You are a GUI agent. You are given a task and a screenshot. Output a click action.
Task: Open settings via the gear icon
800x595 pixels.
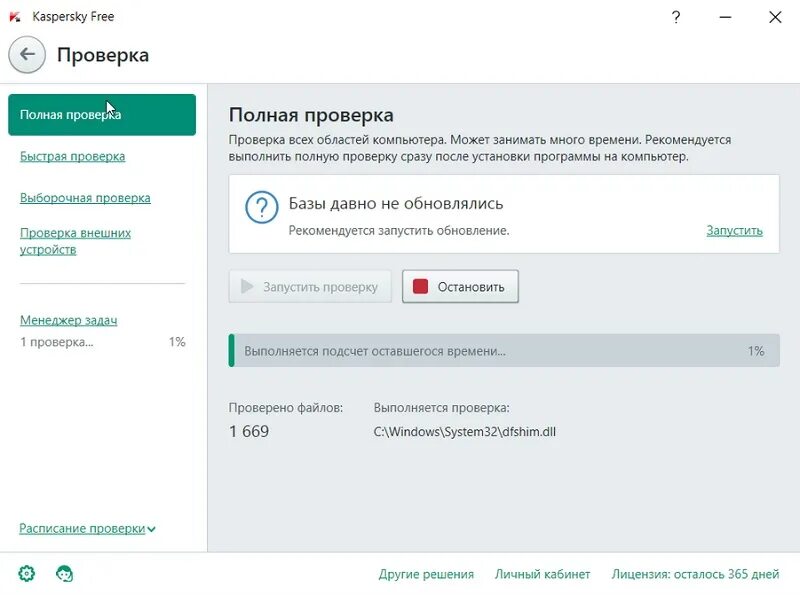click(27, 574)
